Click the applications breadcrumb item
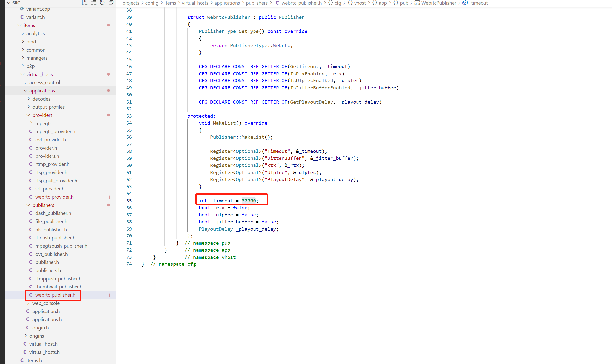 pyautogui.click(x=227, y=3)
